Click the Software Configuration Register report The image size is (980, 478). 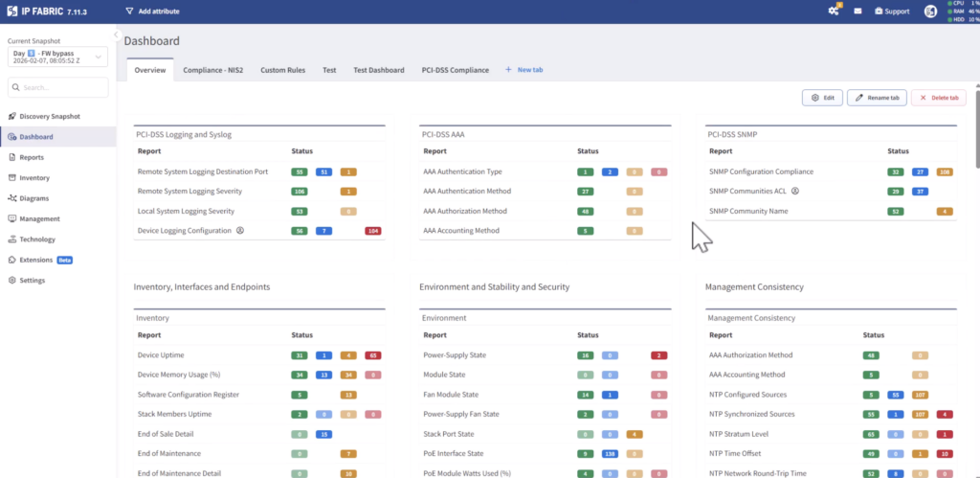[x=189, y=394]
